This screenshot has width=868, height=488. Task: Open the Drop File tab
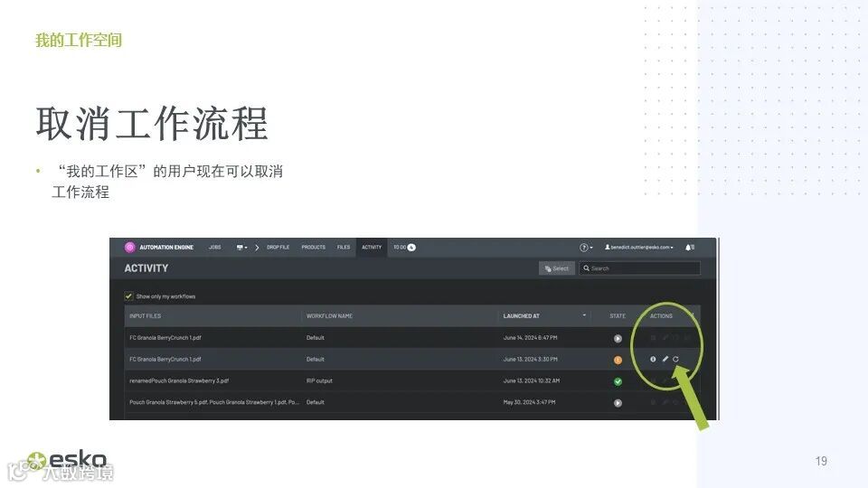coord(278,248)
